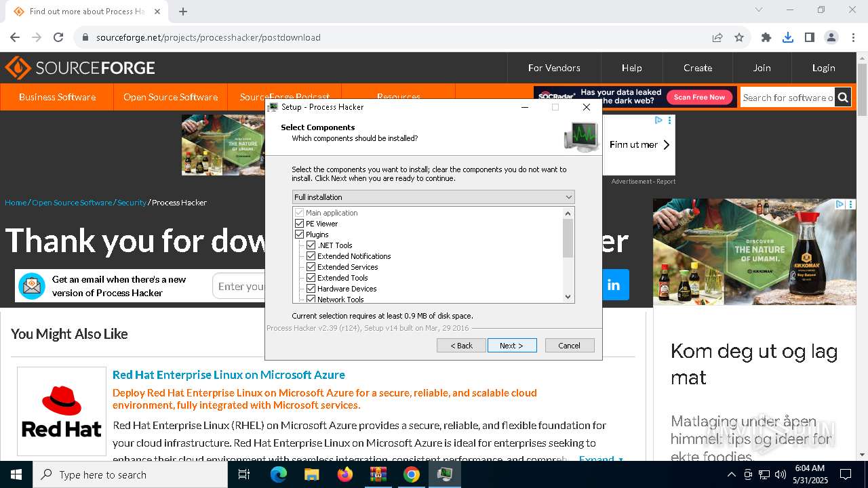868x488 pixels.
Task: Open Windows Start menu
Action: click(x=16, y=474)
